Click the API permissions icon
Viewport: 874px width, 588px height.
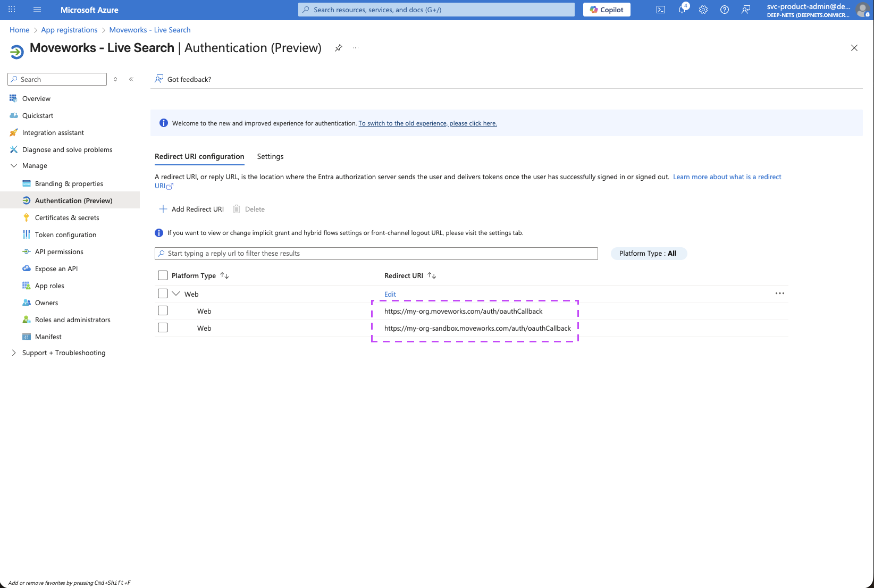tap(26, 251)
